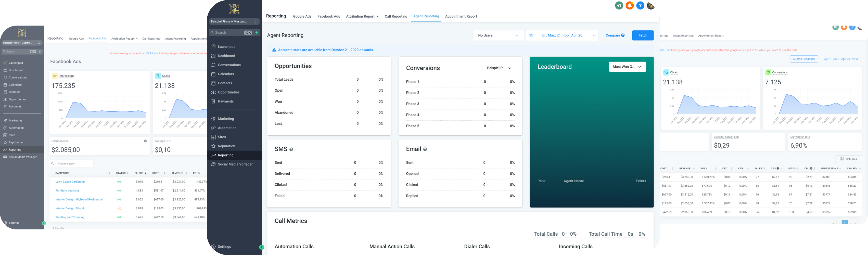868x255 pixels.
Task: Collapse the center sidebar with green arrow
Action: click(x=261, y=247)
